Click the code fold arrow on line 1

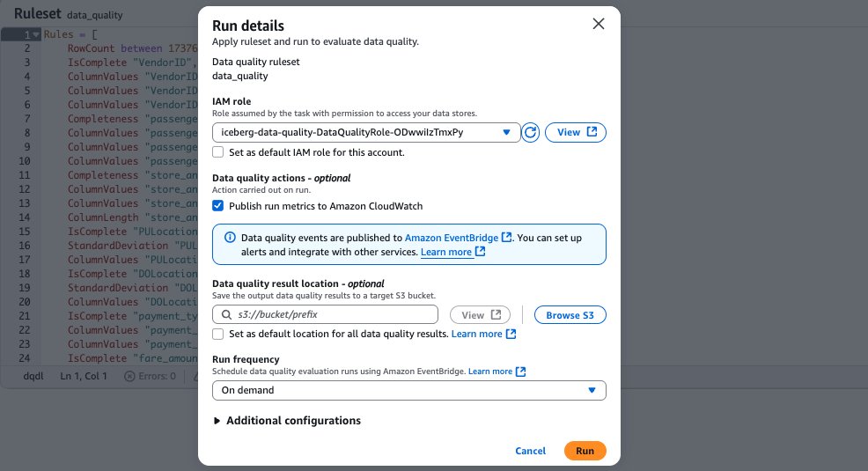click(x=37, y=34)
